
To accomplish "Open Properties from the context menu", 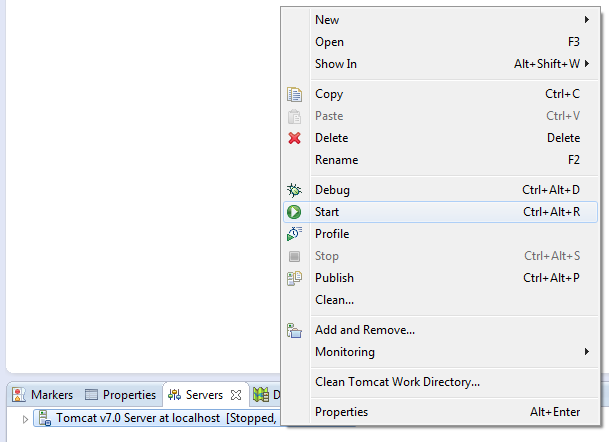I will click(341, 412).
